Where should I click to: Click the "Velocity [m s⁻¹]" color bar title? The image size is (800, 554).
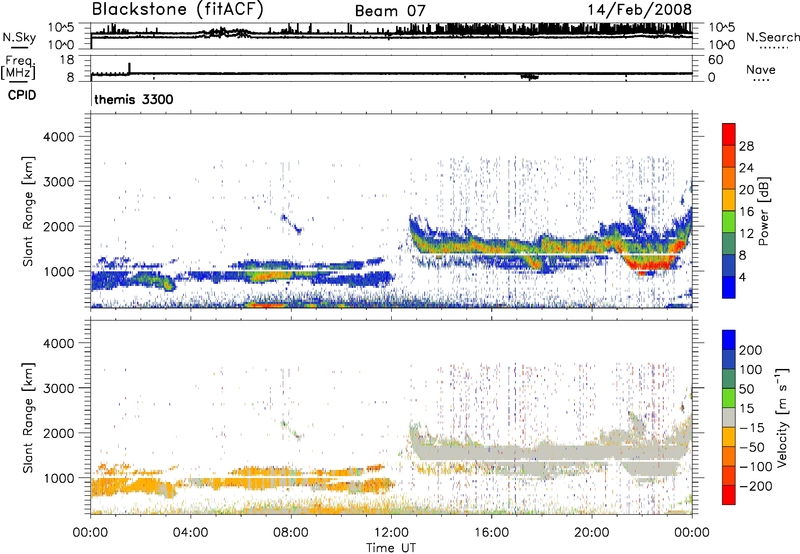coord(782,417)
